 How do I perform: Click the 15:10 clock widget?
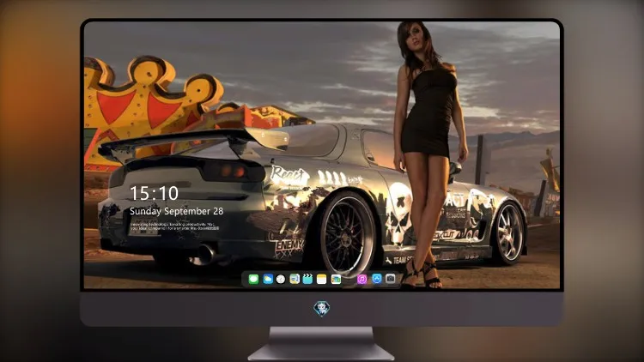(x=154, y=193)
